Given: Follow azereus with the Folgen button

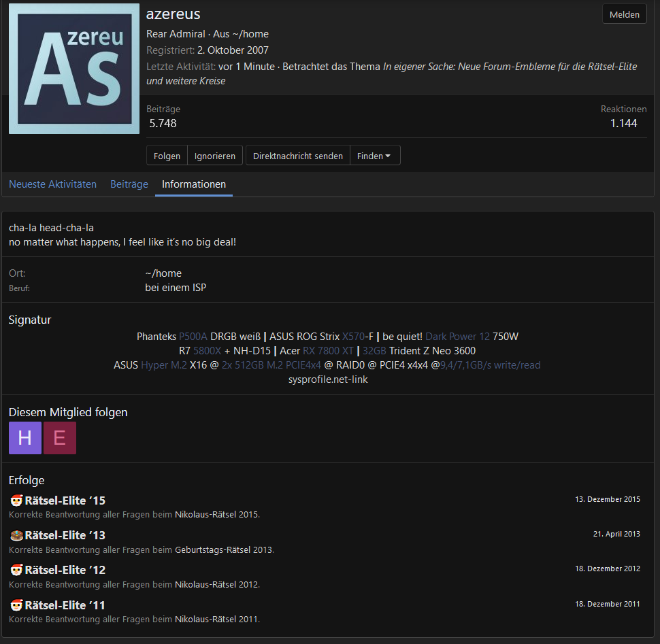Looking at the screenshot, I should (167, 156).
